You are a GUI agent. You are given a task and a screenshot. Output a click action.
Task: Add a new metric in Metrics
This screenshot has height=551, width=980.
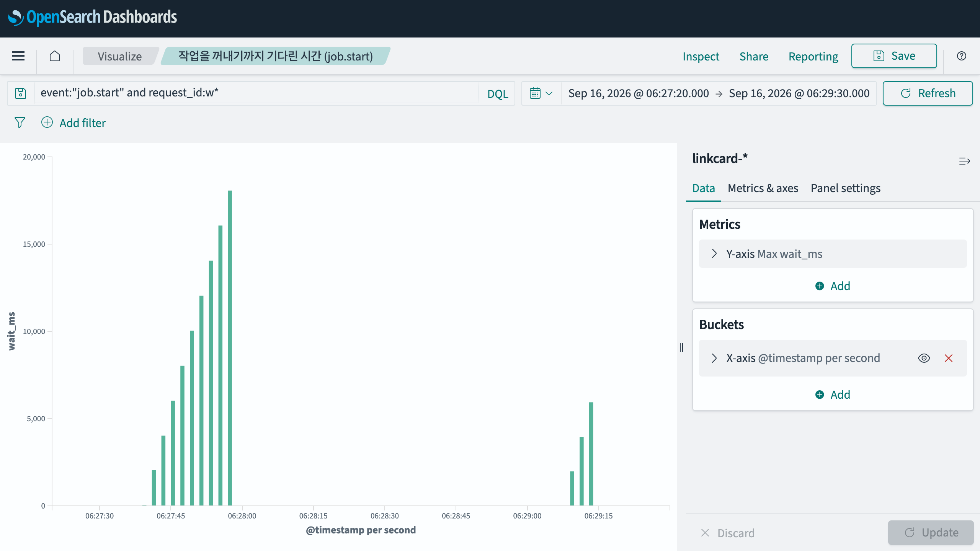(x=833, y=286)
